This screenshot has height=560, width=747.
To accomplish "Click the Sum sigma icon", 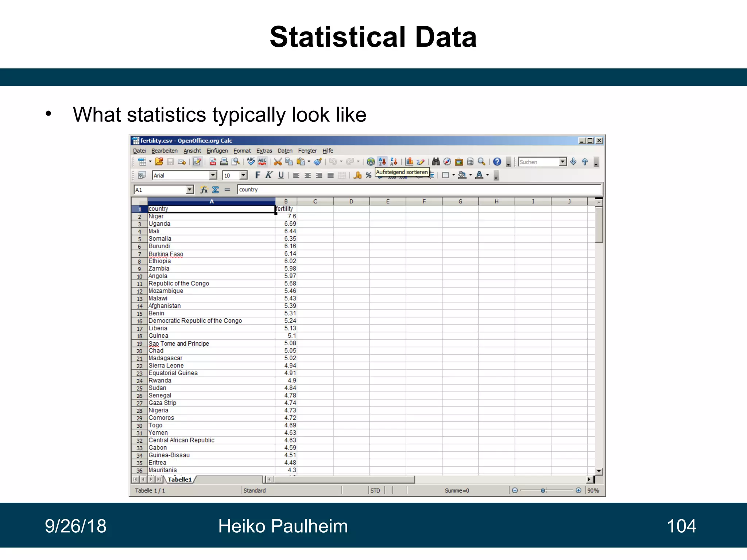I will (x=216, y=190).
